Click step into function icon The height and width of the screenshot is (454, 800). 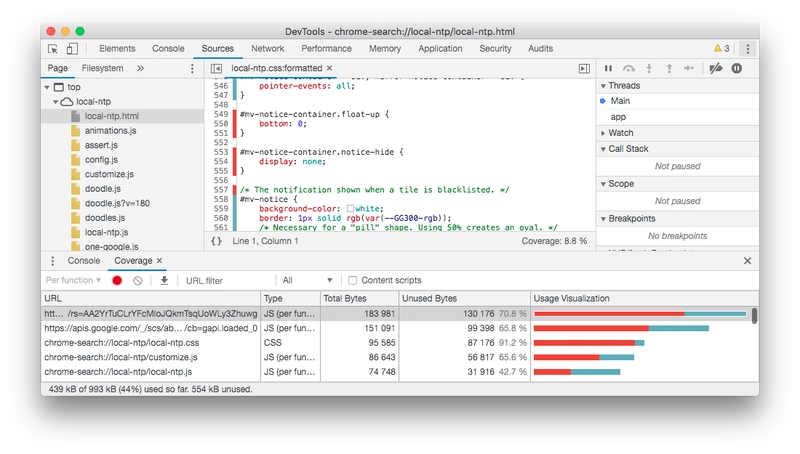click(x=649, y=68)
